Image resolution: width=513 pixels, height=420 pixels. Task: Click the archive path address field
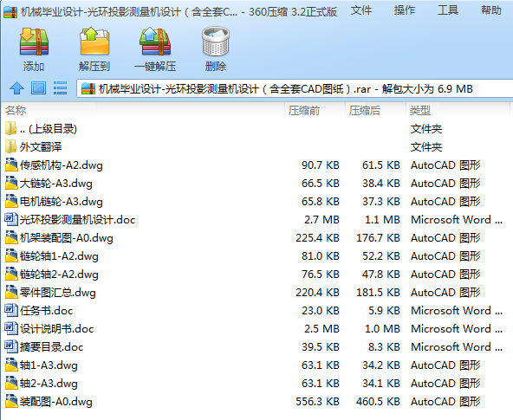[295, 88]
